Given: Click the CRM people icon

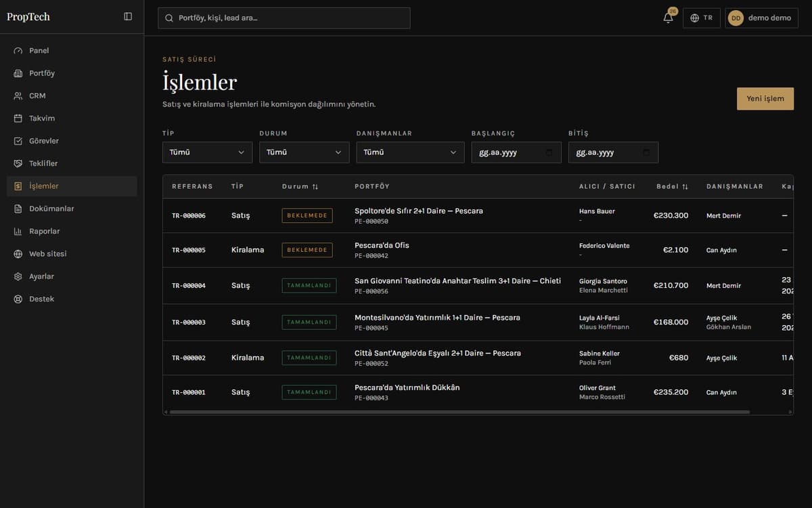Looking at the screenshot, I should (x=18, y=96).
